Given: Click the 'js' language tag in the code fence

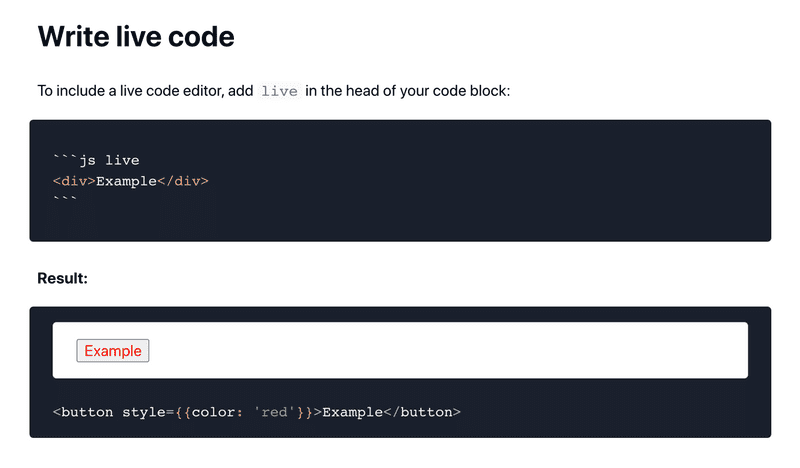Looking at the screenshot, I should pos(87,160).
